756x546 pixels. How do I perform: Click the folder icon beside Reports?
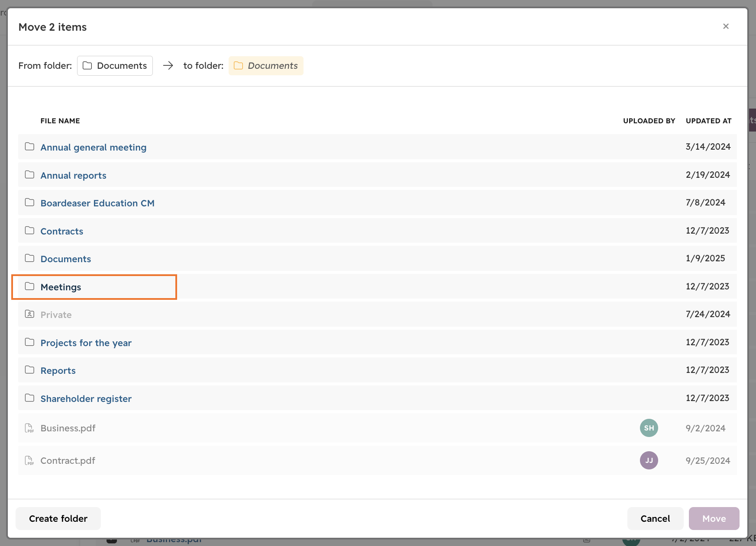pyautogui.click(x=29, y=370)
